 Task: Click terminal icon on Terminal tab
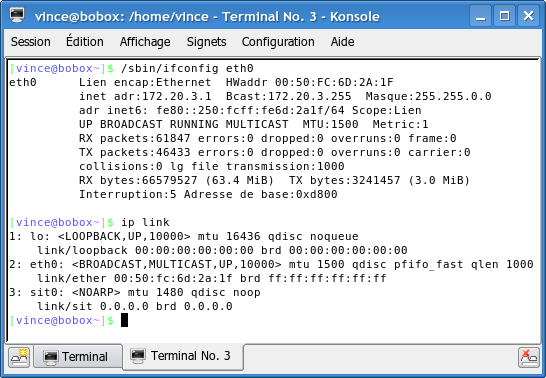(x=50, y=357)
